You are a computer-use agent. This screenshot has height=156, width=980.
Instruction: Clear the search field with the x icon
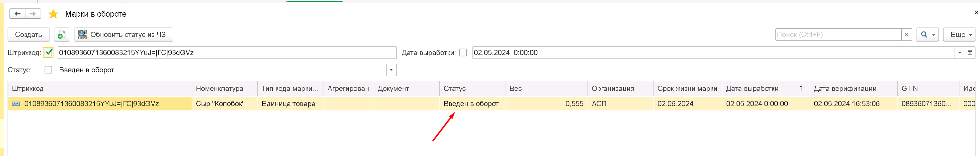[906, 35]
